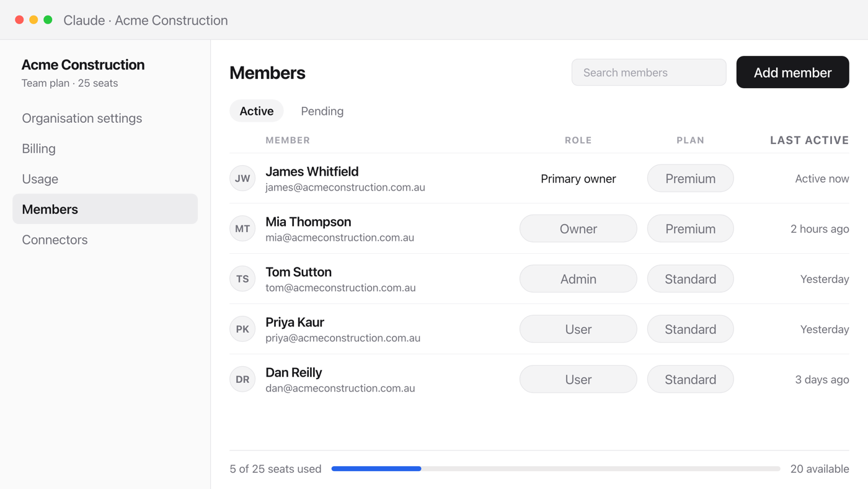Click the PK avatar for Priya Kaur
The image size is (868, 489).
(242, 329)
